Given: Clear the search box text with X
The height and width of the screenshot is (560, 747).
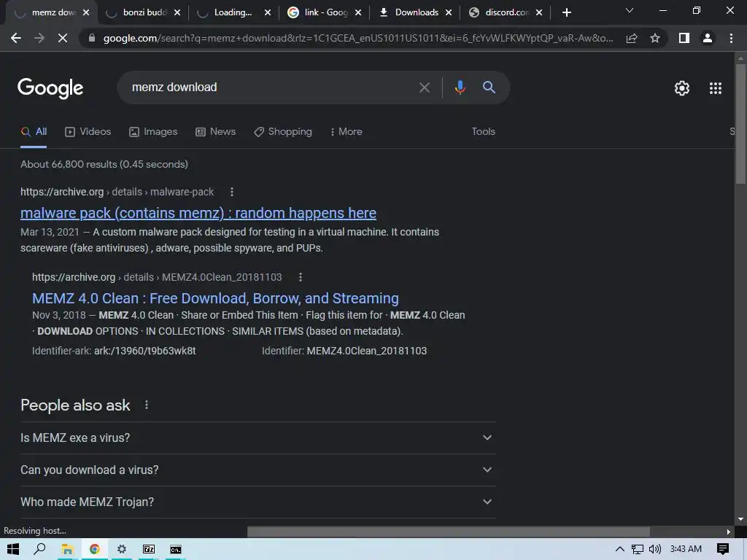Looking at the screenshot, I should tap(424, 87).
